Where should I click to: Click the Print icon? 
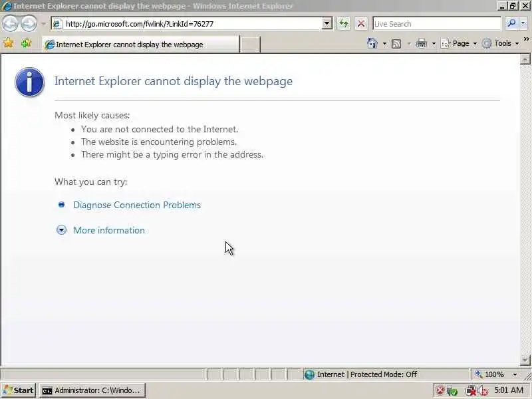(421, 43)
